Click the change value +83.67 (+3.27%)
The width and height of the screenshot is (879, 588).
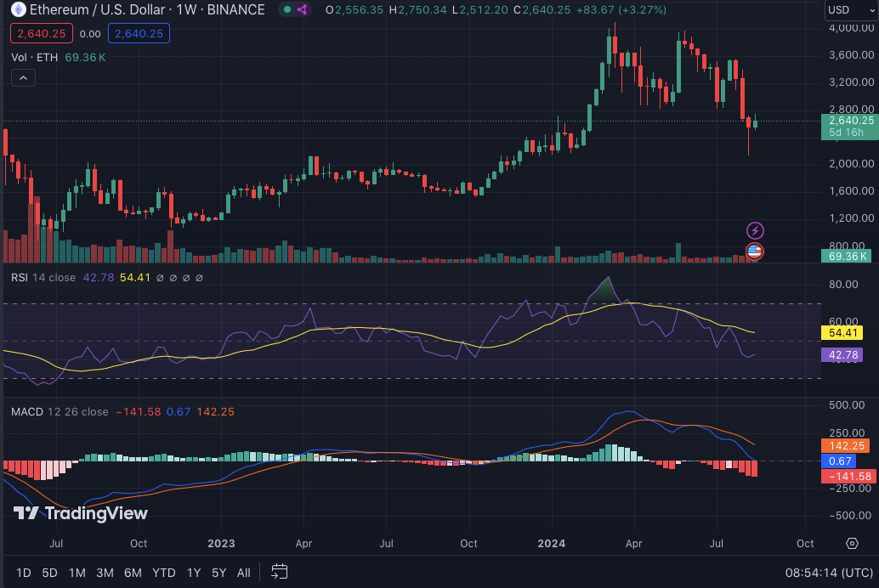click(x=622, y=9)
